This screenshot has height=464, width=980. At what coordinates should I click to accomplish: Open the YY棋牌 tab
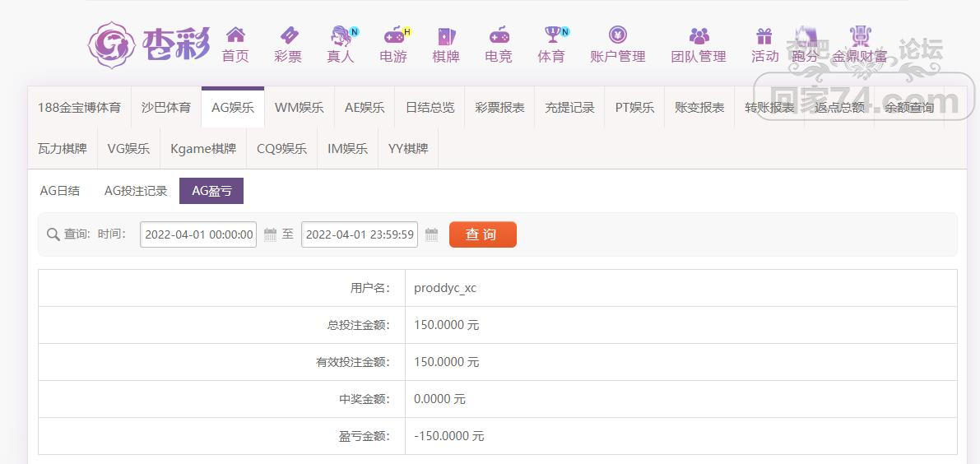pyautogui.click(x=408, y=149)
